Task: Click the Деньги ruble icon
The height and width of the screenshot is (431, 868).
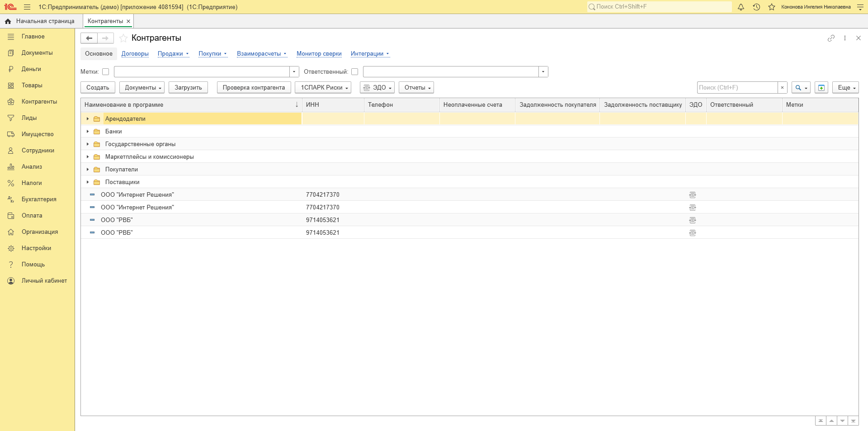Action: click(x=11, y=69)
